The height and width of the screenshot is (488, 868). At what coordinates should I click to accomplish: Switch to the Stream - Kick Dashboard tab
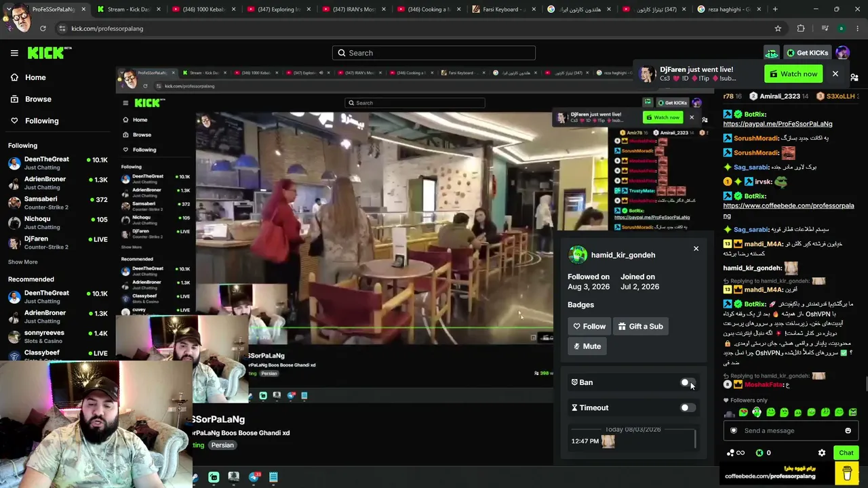click(x=127, y=9)
